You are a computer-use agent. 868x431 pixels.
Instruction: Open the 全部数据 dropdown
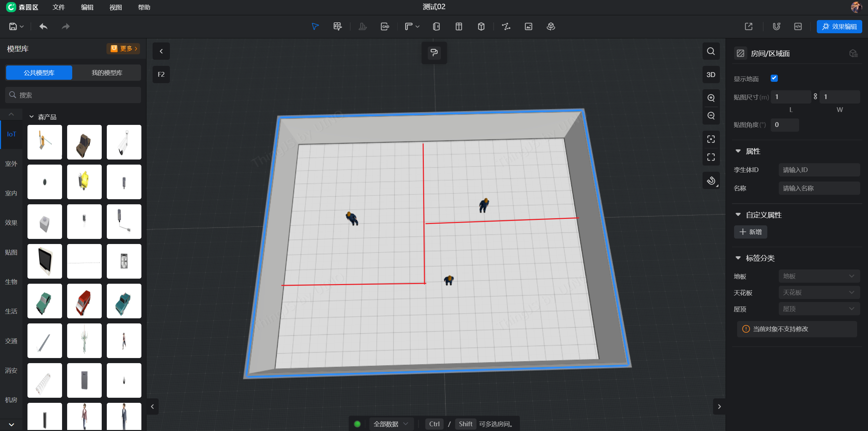391,424
